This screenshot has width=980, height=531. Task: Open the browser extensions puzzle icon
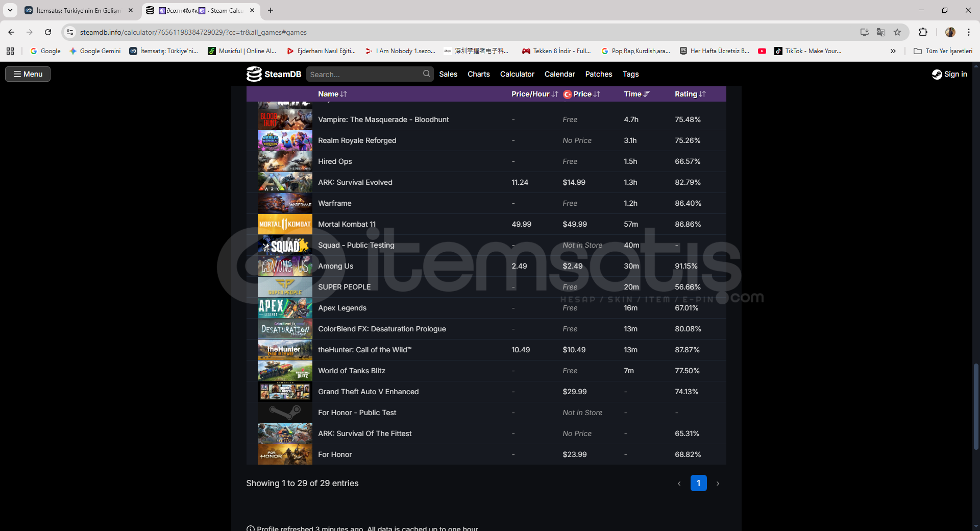coord(923,32)
